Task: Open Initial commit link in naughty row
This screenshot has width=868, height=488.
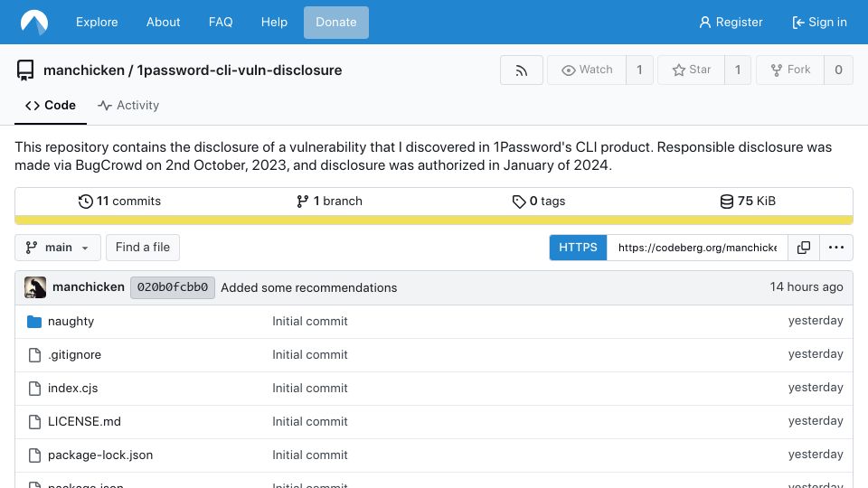Action: coord(310,322)
